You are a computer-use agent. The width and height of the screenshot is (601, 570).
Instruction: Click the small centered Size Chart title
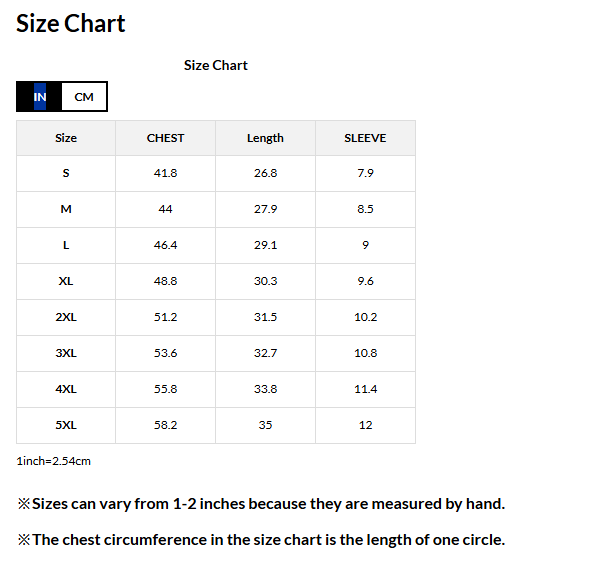(x=215, y=65)
